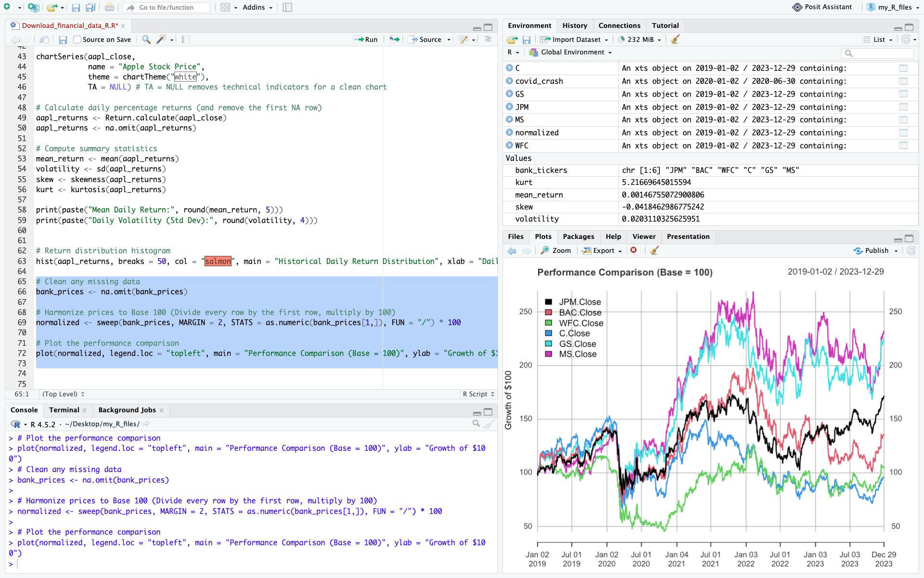Switch to the Connections tab

coord(619,26)
